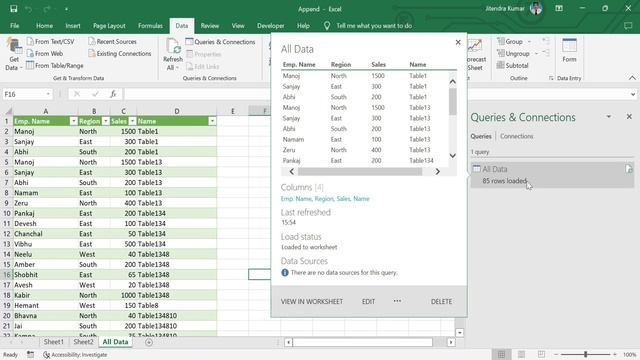This screenshot has height=360, width=640.
Task: Click Refresh All button
Action: (173, 54)
